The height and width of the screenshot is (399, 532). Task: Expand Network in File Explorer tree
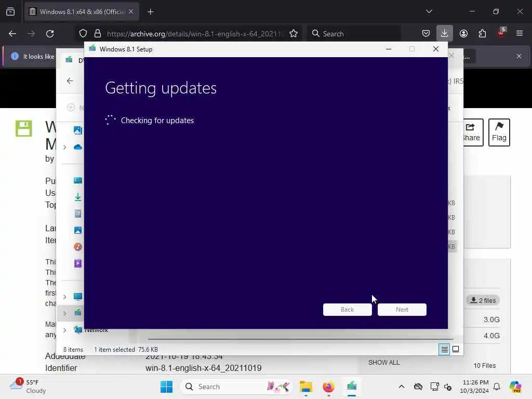[64, 330]
